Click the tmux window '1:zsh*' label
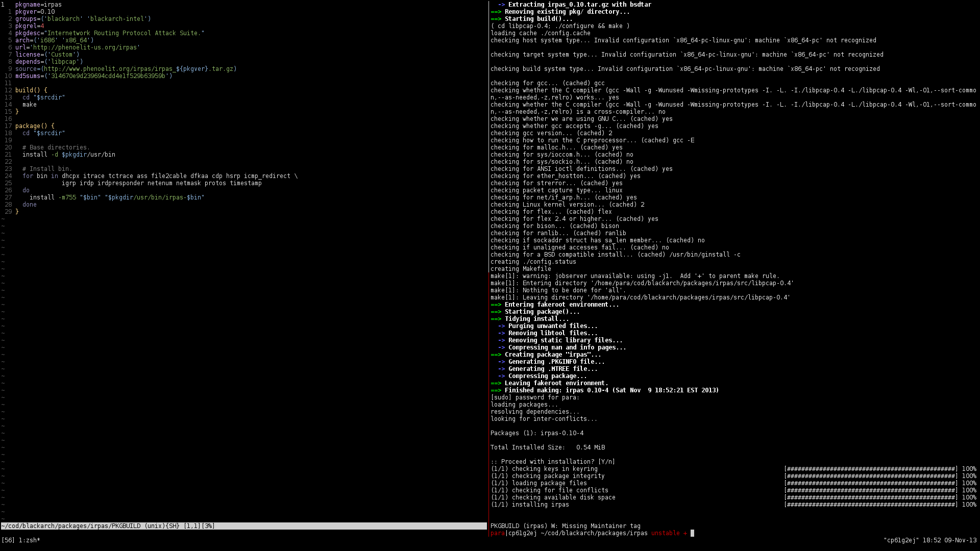The image size is (980, 551). [x=30, y=540]
